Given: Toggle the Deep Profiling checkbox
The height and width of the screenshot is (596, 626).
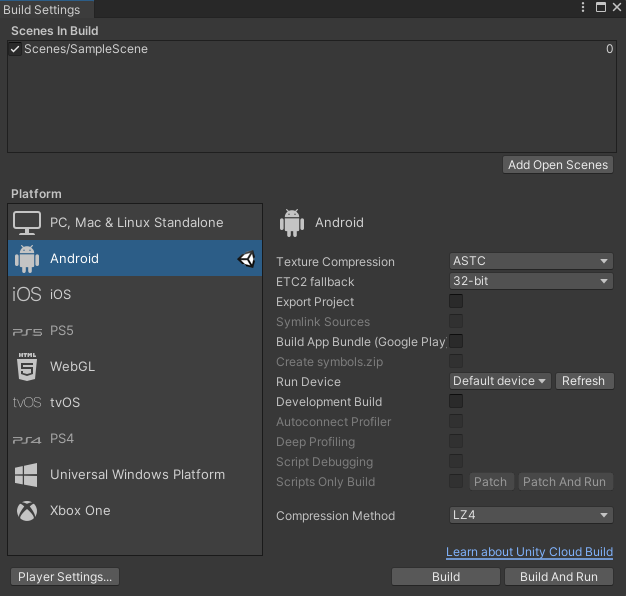Looking at the screenshot, I should click(456, 441).
